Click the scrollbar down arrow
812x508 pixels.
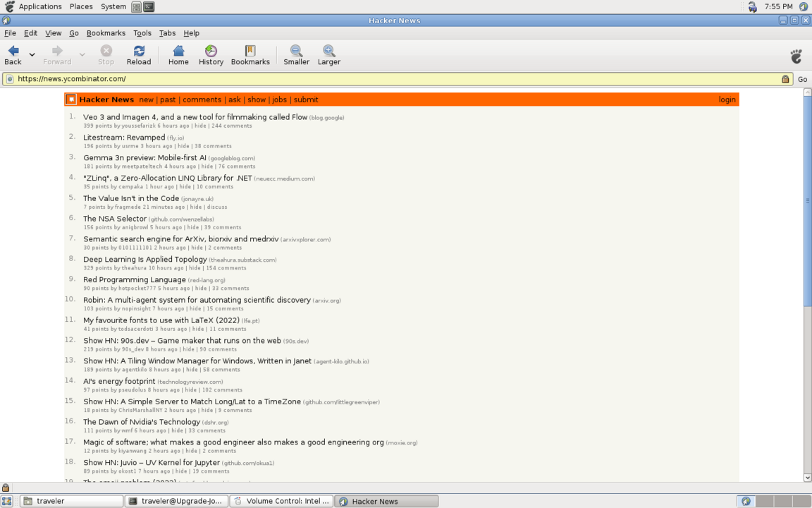pyautogui.click(x=807, y=478)
